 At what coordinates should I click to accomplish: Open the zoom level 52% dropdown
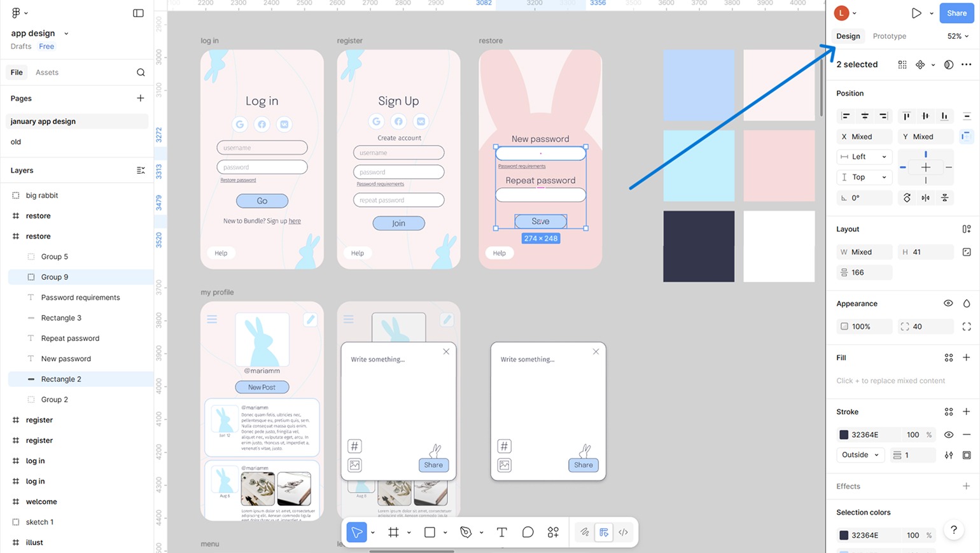tap(958, 36)
